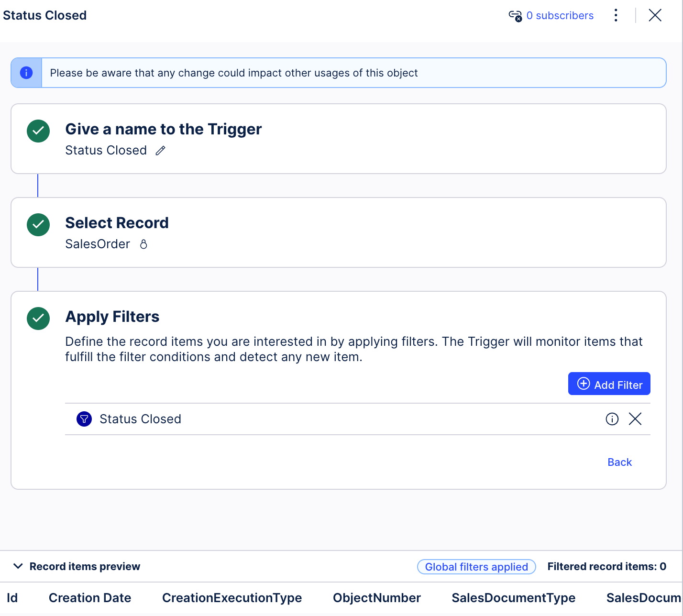This screenshot has height=616, width=683.
Task: Click the lock icon next to SalesOrder
Action: [143, 244]
